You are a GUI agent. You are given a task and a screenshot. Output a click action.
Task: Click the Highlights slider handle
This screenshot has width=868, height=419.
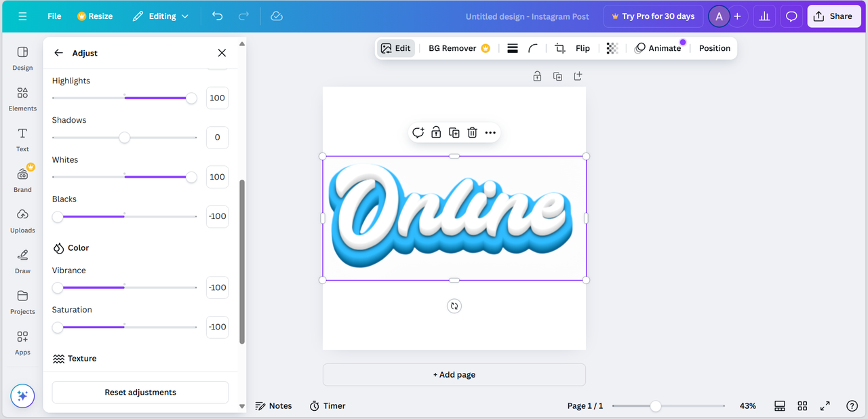pos(191,98)
